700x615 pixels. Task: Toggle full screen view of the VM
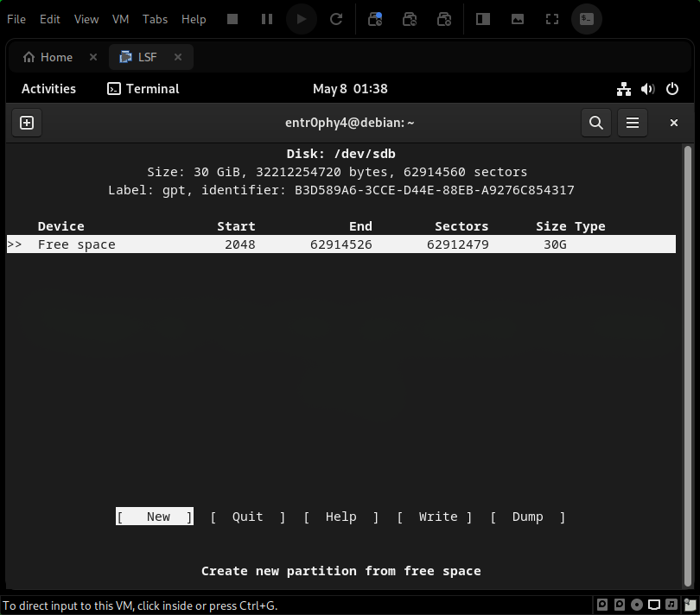tap(551, 18)
